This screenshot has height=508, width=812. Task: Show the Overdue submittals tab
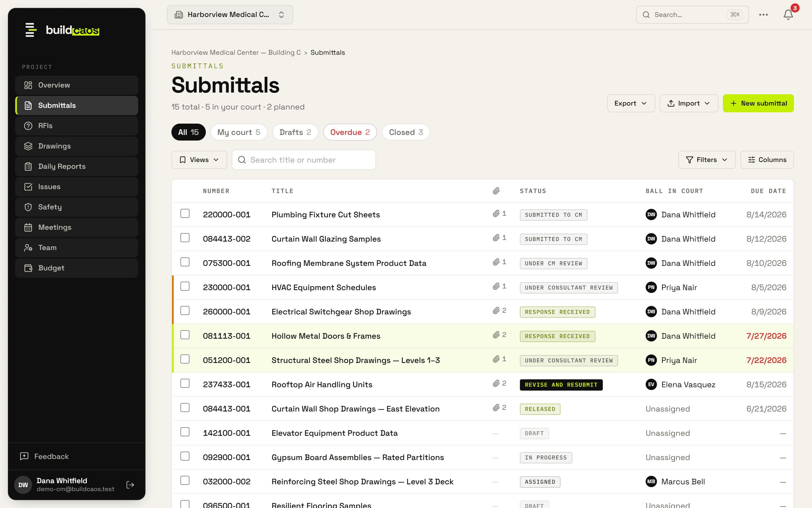(x=350, y=132)
